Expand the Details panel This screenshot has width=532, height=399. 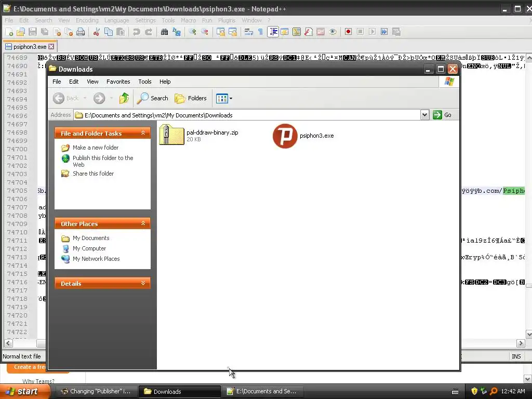click(x=143, y=283)
